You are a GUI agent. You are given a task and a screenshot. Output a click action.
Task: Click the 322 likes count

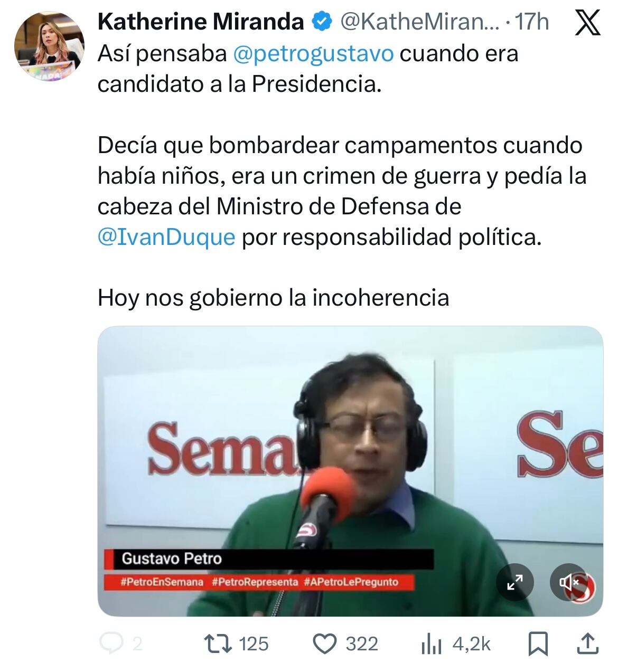(x=362, y=644)
